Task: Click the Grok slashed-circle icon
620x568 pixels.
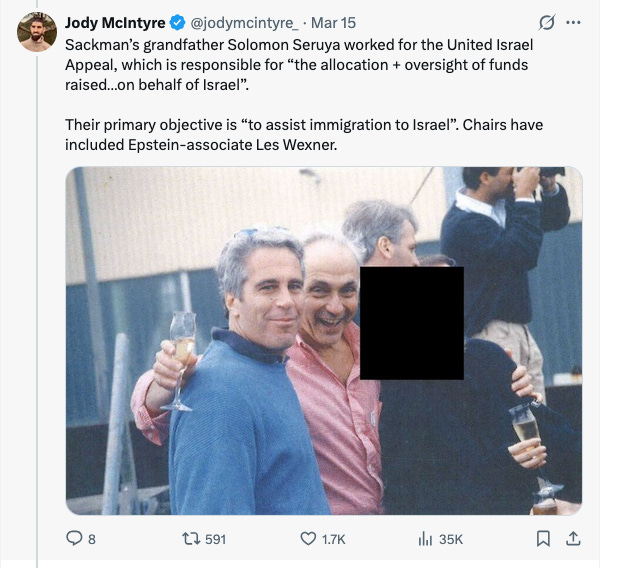Action: 547,23
